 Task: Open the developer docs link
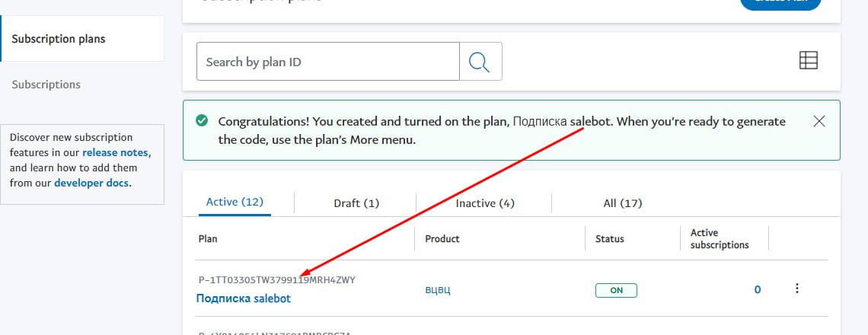coord(91,183)
